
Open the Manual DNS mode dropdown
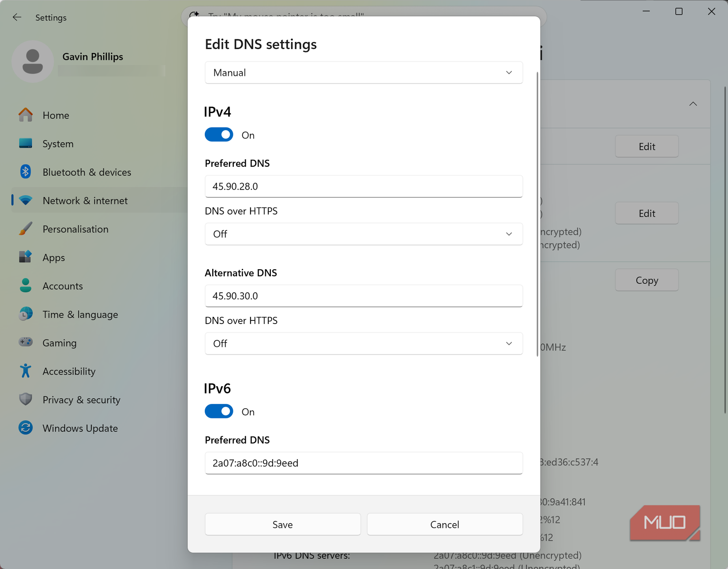click(x=364, y=72)
